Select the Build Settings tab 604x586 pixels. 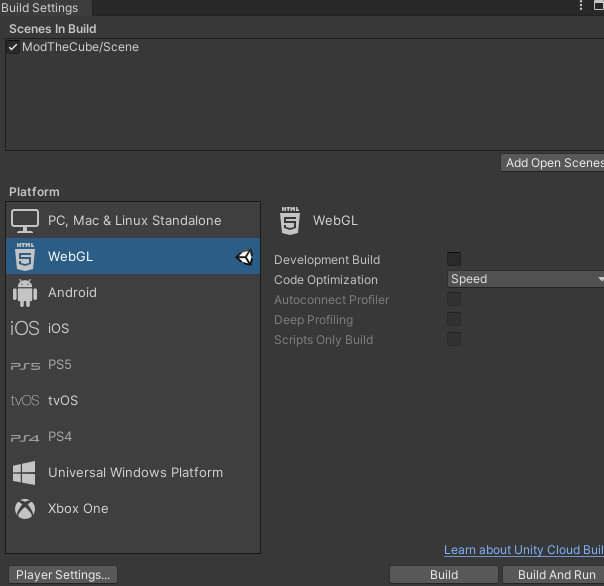coord(45,8)
